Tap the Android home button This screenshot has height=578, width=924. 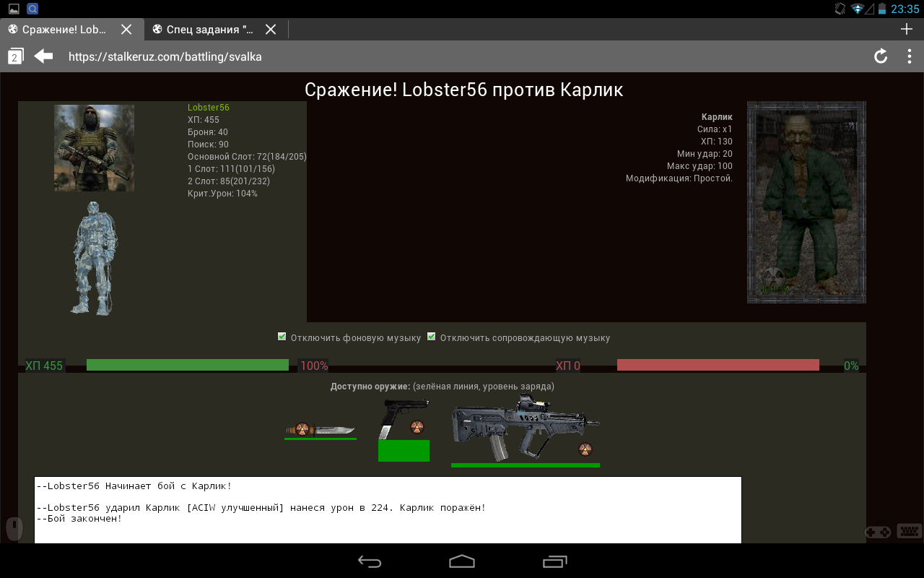click(x=462, y=561)
